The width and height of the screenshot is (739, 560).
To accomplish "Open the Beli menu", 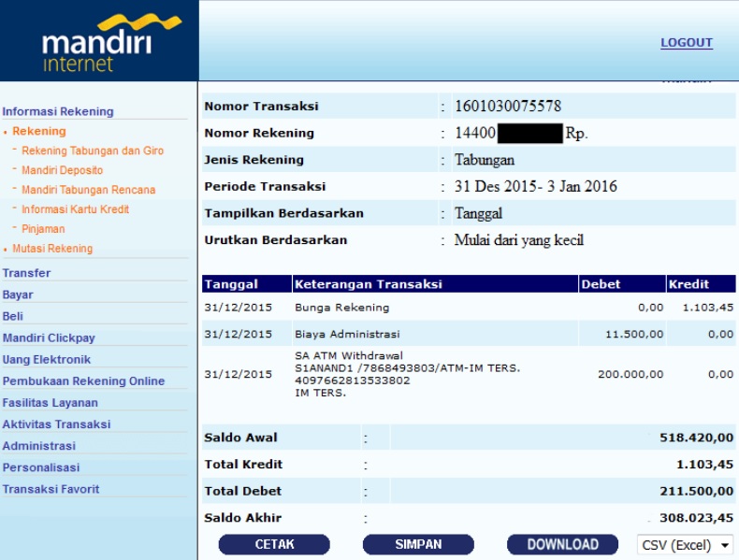I will tap(13, 317).
